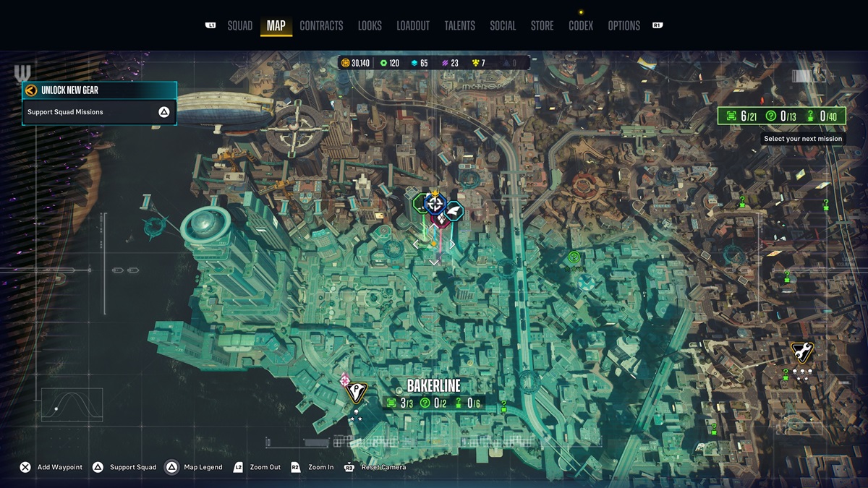868x488 pixels.
Task: Select the Penguin support squad map marker
Action: point(355,393)
